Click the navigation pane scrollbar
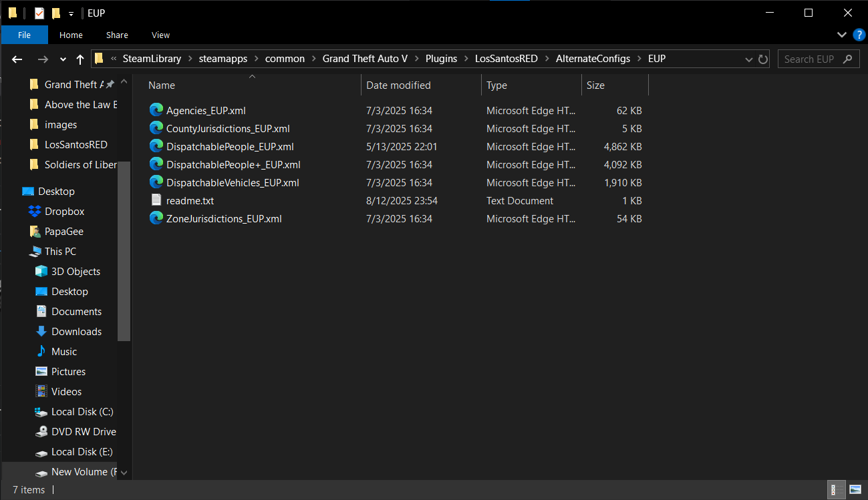 click(x=124, y=250)
